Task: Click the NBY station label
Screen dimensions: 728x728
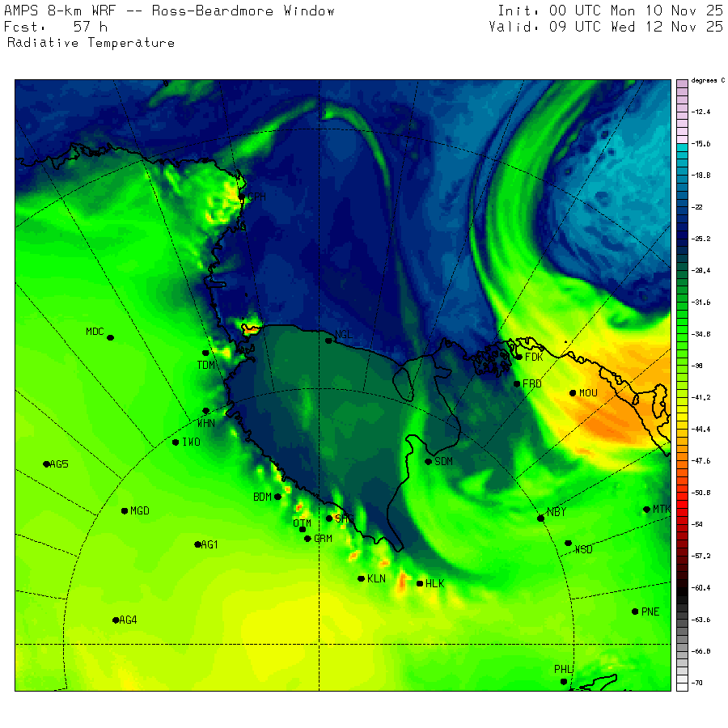Action: click(x=557, y=512)
